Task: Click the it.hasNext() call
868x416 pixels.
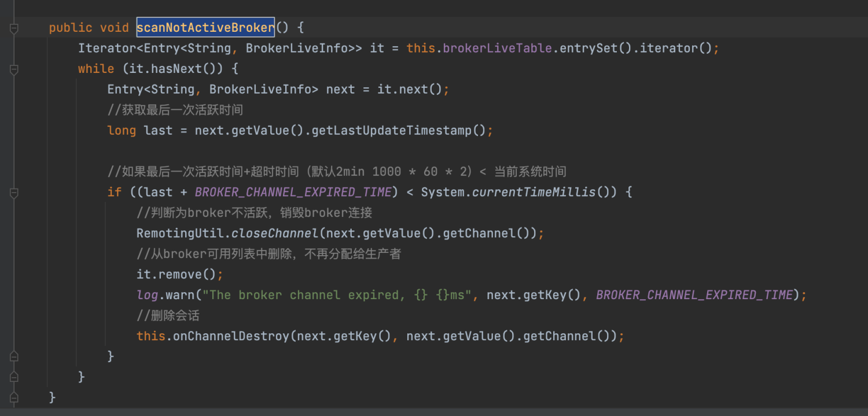Action: pos(176,69)
